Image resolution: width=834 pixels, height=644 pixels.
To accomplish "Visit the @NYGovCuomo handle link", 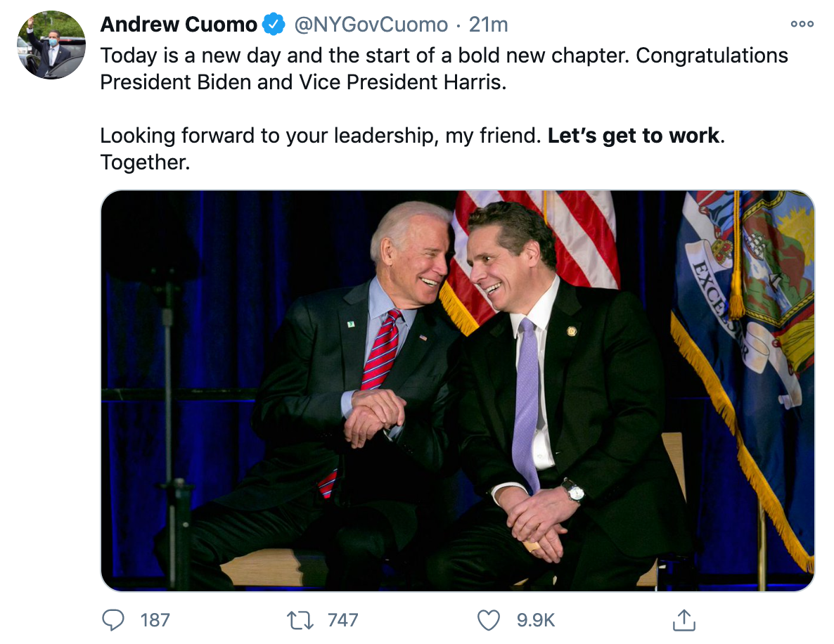I will (x=371, y=25).
